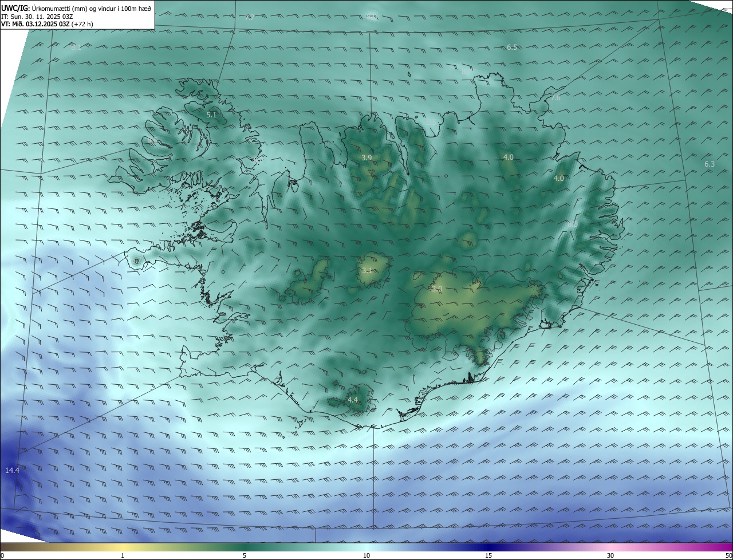The height and width of the screenshot is (560, 733).
Task: Click the 14.4 precipitation value label
Action: click(12, 471)
